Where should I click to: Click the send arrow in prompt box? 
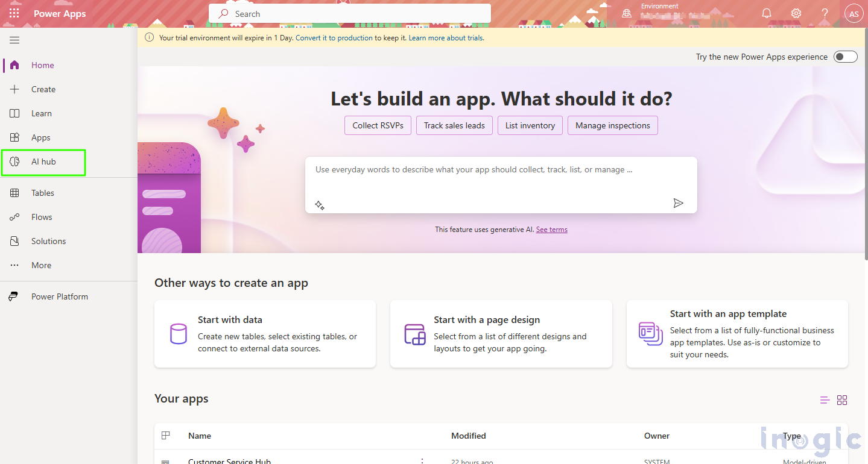pos(679,203)
